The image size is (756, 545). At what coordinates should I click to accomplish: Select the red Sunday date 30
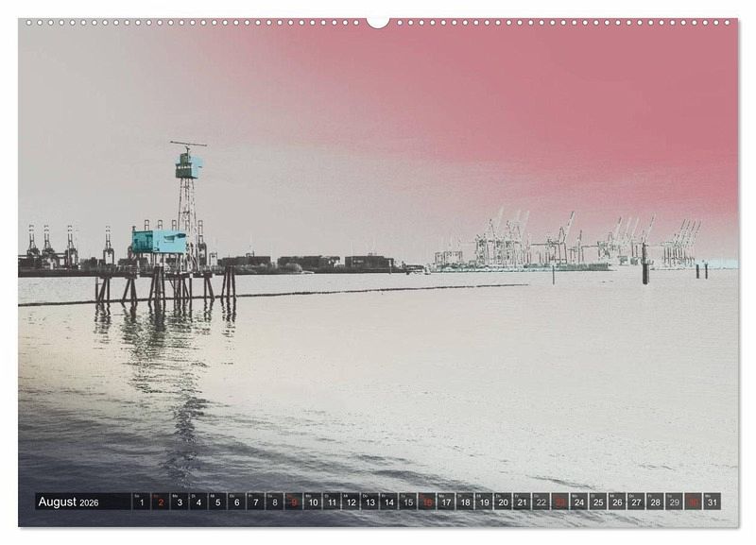click(x=694, y=502)
